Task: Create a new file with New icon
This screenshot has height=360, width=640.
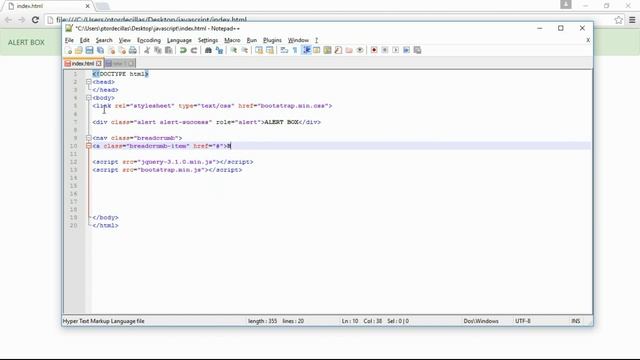Action: [x=68, y=50]
